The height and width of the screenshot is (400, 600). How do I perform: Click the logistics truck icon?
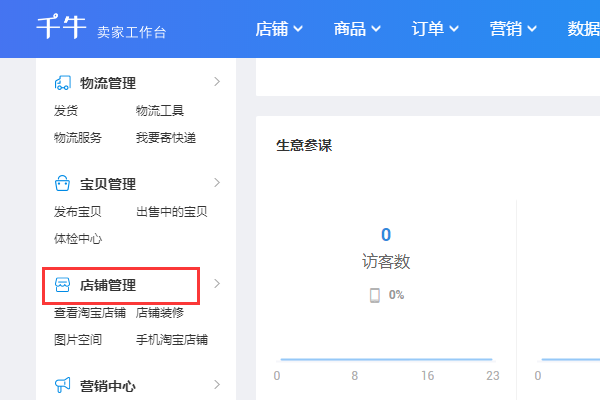[62, 83]
